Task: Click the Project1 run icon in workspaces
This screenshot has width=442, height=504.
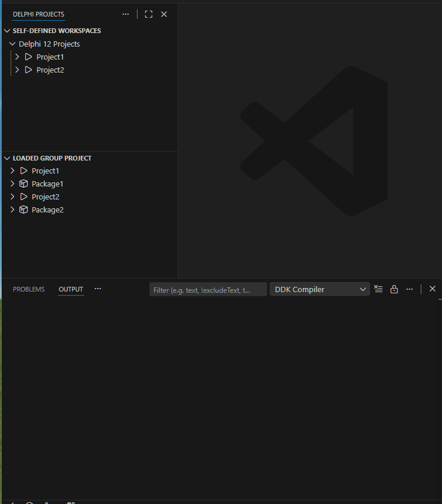Action: pyautogui.click(x=28, y=57)
